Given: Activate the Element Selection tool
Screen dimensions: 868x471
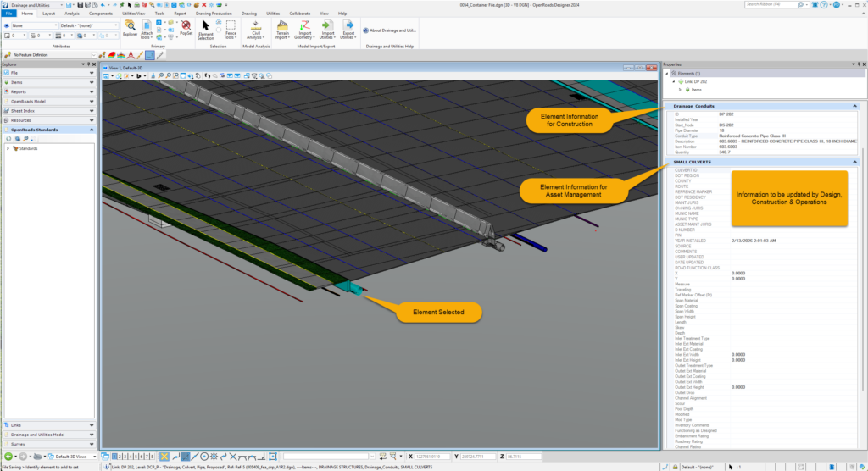Looking at the screenshot, I should click(x=205, y=30).
